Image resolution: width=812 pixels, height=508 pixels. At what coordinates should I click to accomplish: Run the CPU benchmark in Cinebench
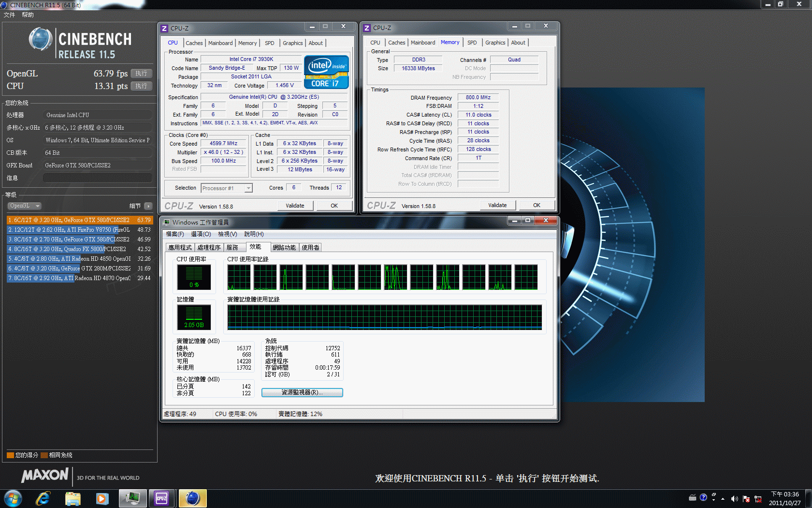(142, 86)
